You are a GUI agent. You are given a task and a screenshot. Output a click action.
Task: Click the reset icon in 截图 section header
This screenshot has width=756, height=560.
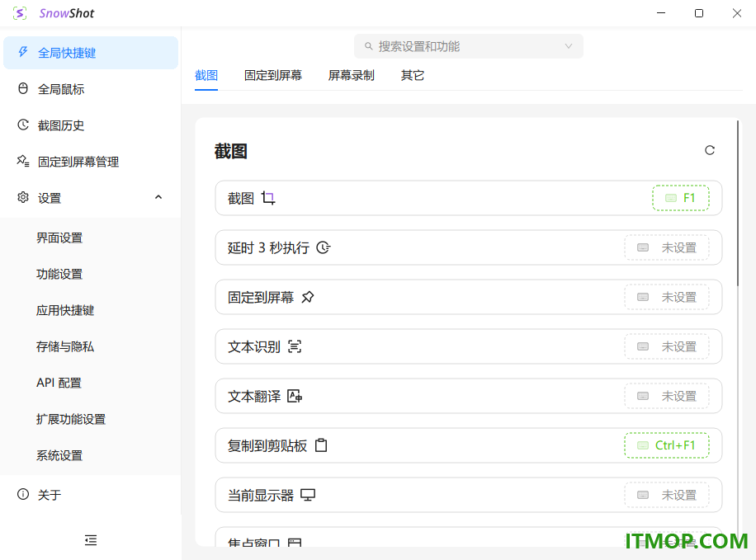tap(709, 150)
